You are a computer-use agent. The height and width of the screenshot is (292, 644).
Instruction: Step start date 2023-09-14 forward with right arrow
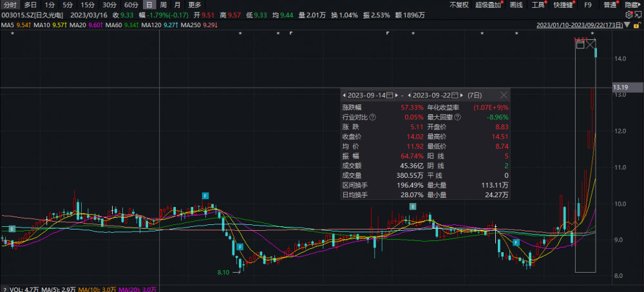[397, 95]
